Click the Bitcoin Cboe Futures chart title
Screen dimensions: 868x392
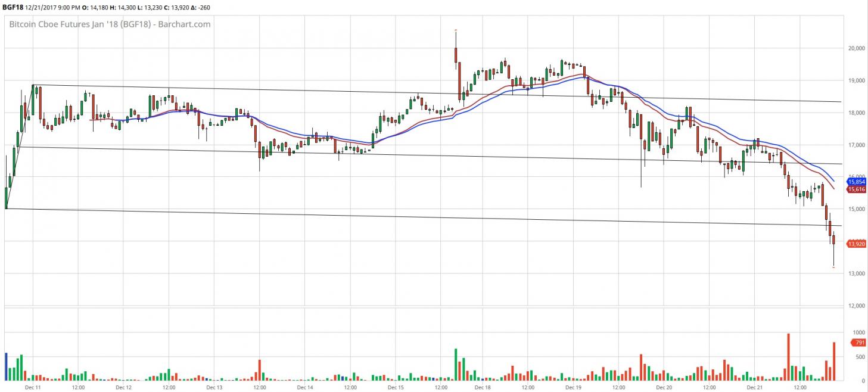tap(110, 24)
